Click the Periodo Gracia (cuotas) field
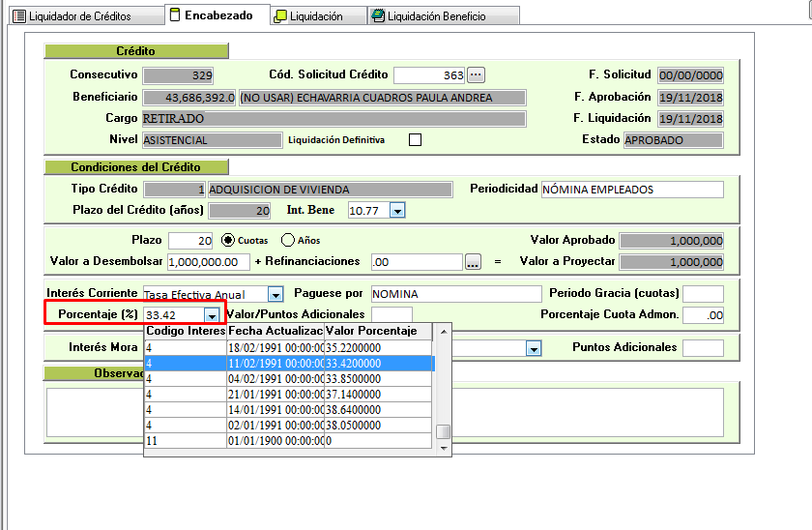This screenshot has height=530, width=812. tap(703, 294)
